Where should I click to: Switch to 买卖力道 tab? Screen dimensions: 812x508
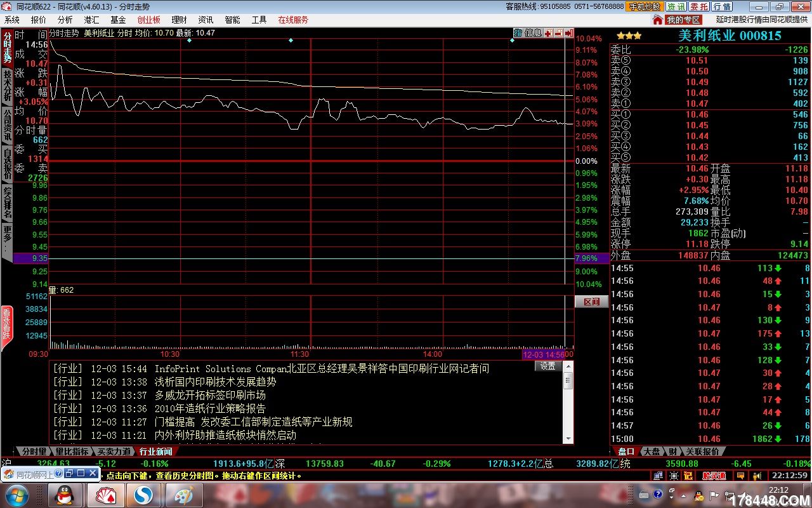pyautogui.click(x=114, y=451)
